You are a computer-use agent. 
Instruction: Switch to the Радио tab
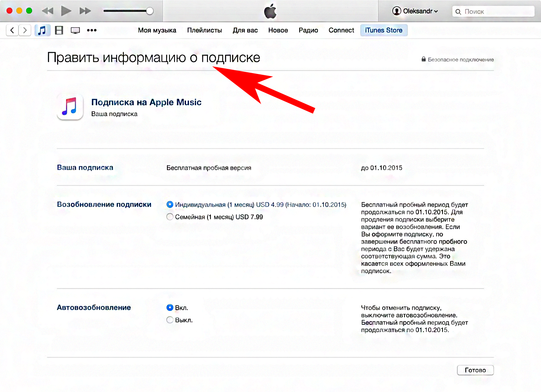pos(308,30)
